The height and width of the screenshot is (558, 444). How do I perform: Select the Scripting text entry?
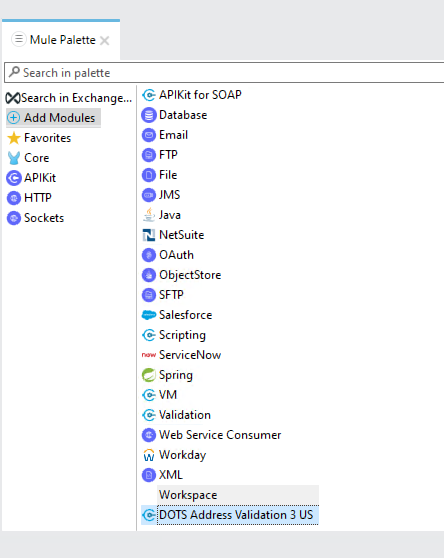click(x=182, y=335)
